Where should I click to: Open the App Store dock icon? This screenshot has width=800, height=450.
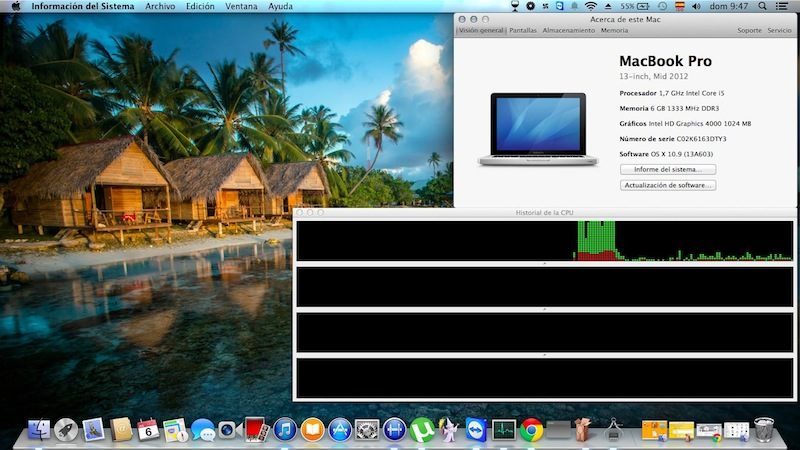(x=340, y=430)
